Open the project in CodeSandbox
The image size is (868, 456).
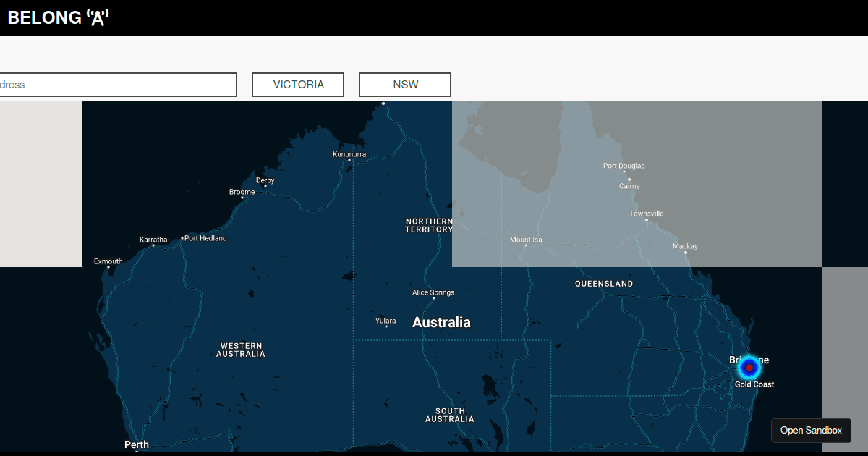tap(811, 430)
